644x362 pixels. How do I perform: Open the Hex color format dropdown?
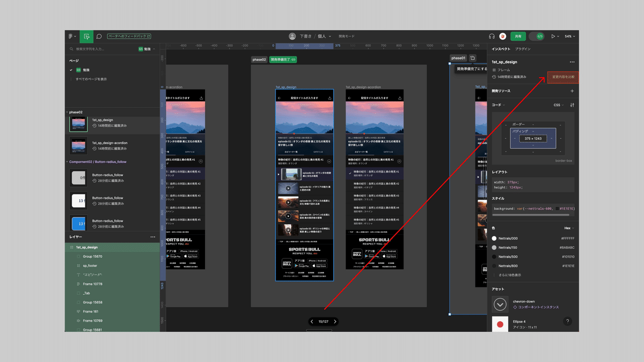569,228
